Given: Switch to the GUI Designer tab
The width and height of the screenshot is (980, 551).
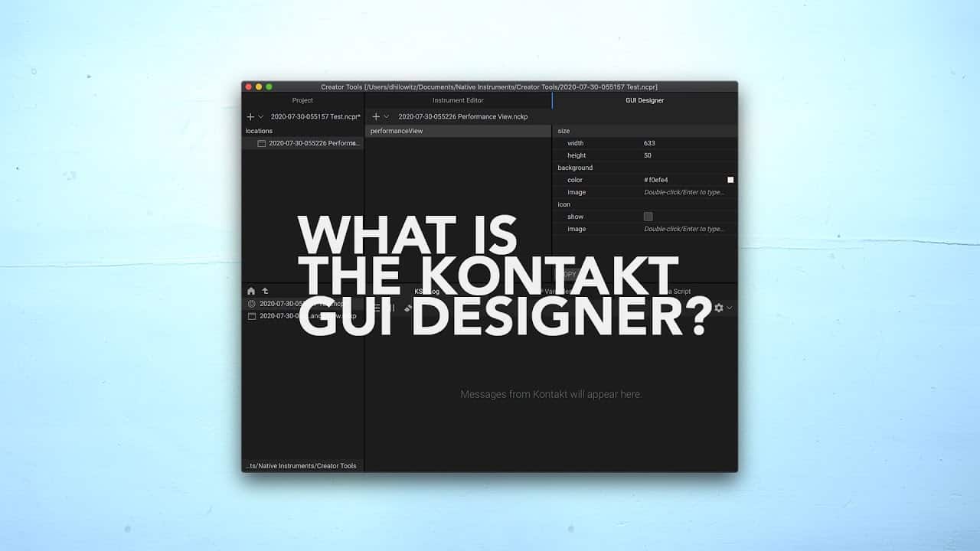Looking at the screenshot, I should coord(645,100).
